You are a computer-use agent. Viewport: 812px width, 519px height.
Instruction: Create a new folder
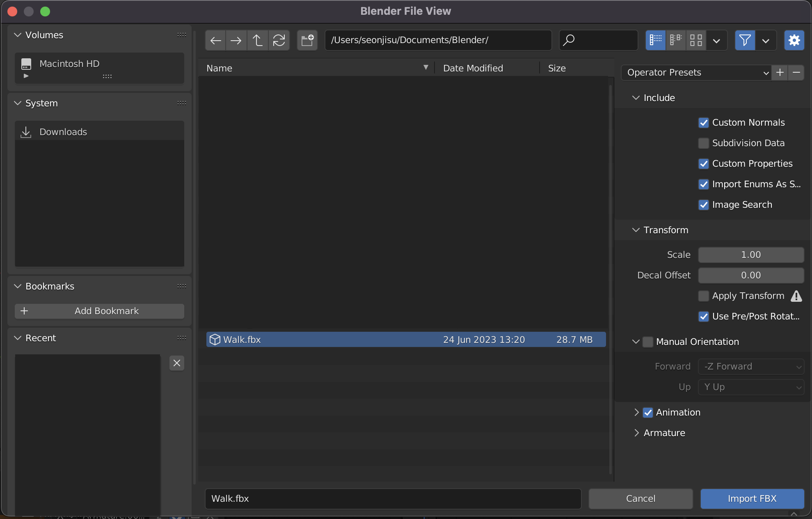[307, 40]
